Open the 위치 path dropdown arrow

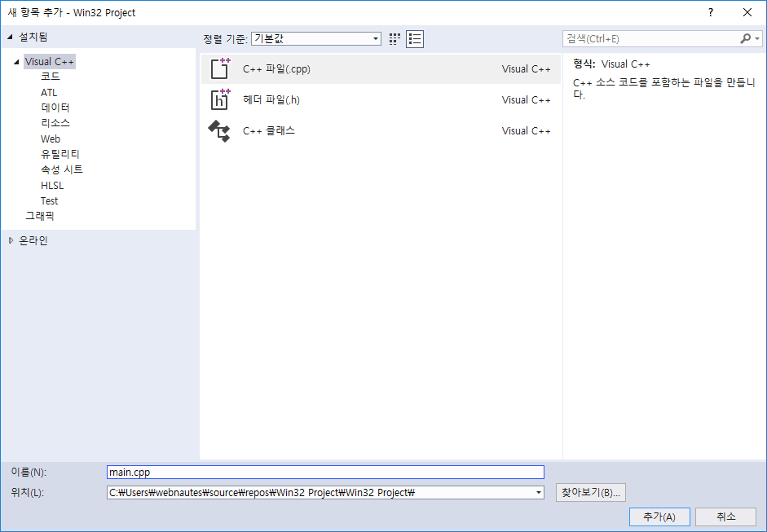539,492
